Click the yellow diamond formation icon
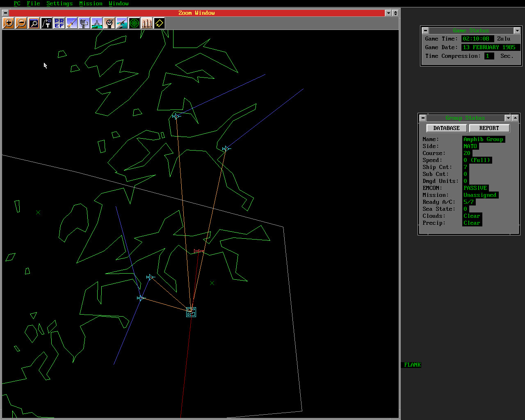This screenshot has width=525, height=420. click(159, 23)
